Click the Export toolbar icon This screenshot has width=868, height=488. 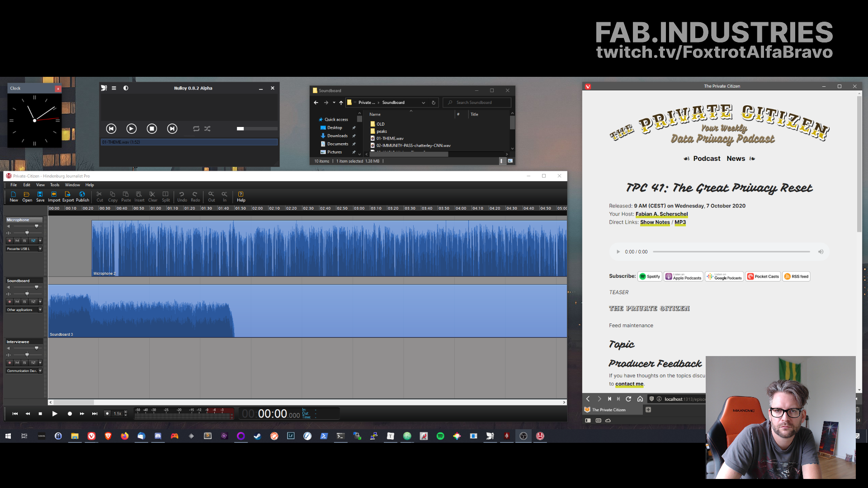pyautogui.click(x=68, y=197)
